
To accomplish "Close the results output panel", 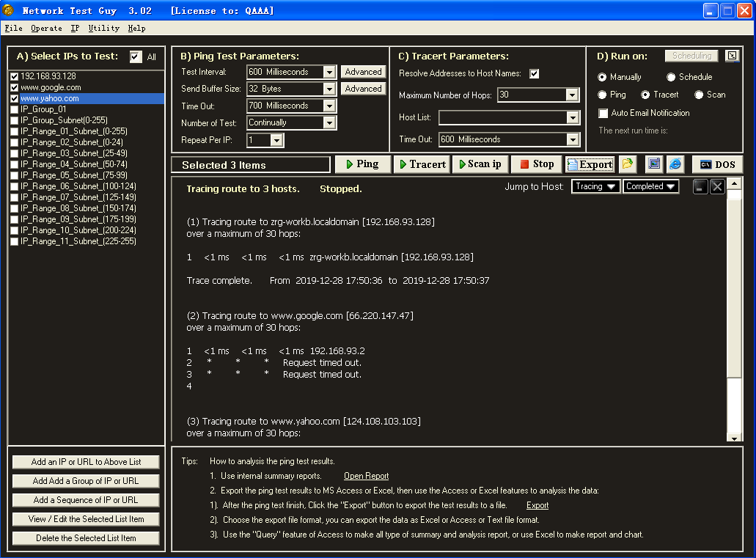I will pos(717,187).
